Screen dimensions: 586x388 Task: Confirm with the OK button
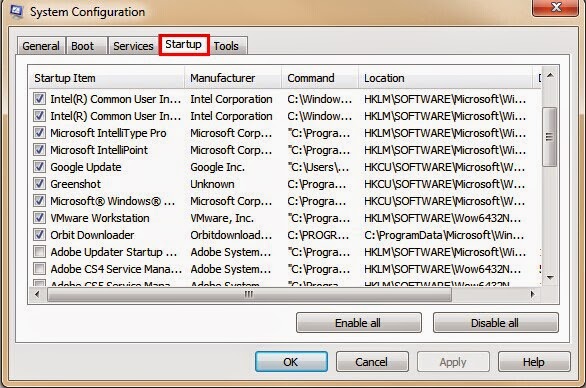click(x=291, y=361)
